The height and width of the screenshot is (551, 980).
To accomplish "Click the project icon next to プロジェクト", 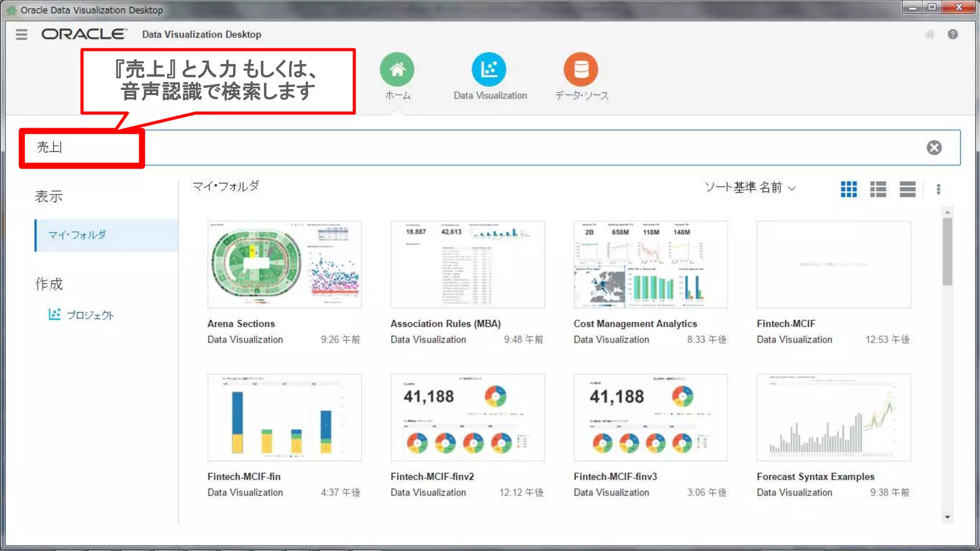I will [x=55, y=314].
